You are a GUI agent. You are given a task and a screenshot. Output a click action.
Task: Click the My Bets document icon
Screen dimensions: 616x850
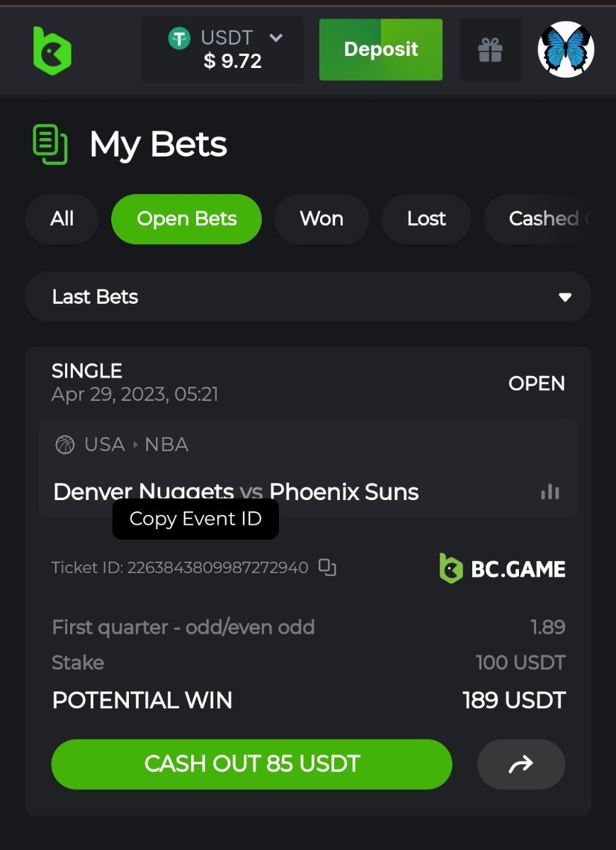point(50,144)
